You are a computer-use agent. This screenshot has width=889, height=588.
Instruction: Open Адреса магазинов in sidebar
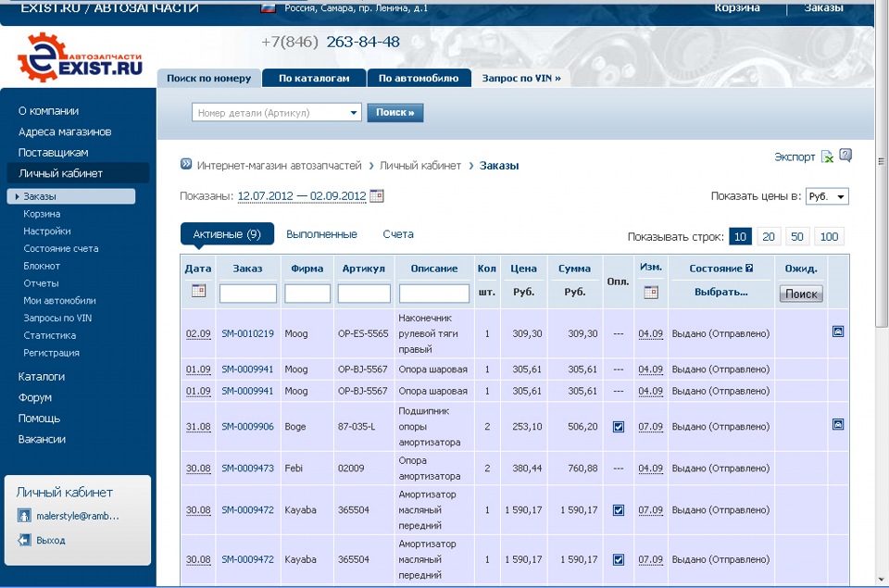(65, 132)
